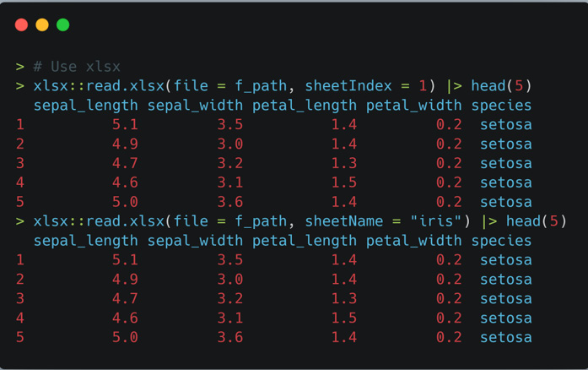Click petal_width header of the first table
Screen dimensions: 588x370
[x=414, y=106]
